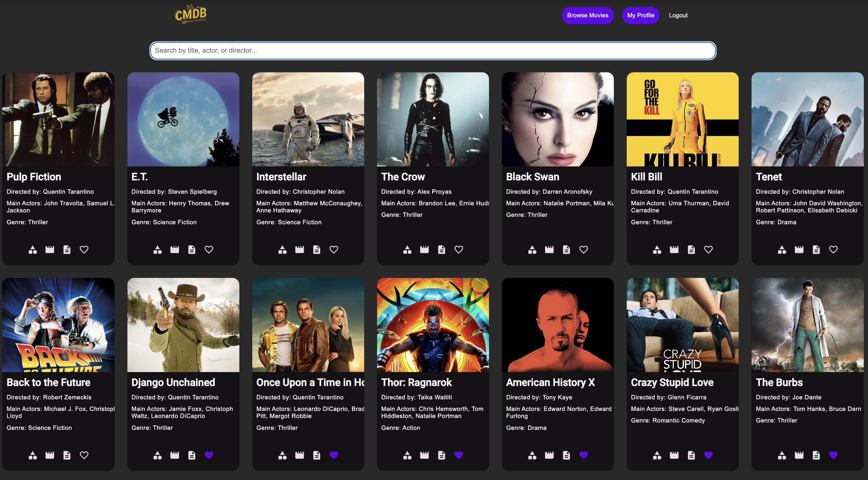Viewport: 868px width, 480px height.
Task: Open the Once Upon a Time poster thumbnail
Action: tap(308, 324)
